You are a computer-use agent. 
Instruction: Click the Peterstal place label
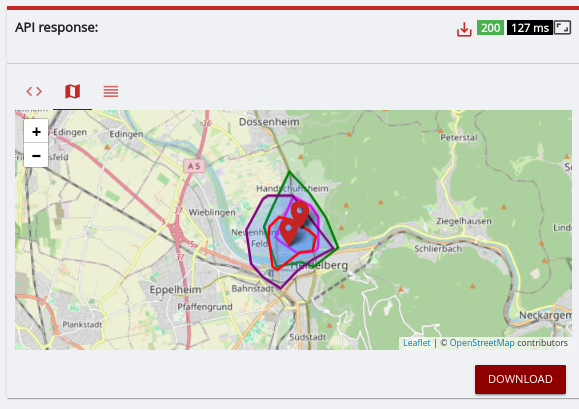click(459, 138)
